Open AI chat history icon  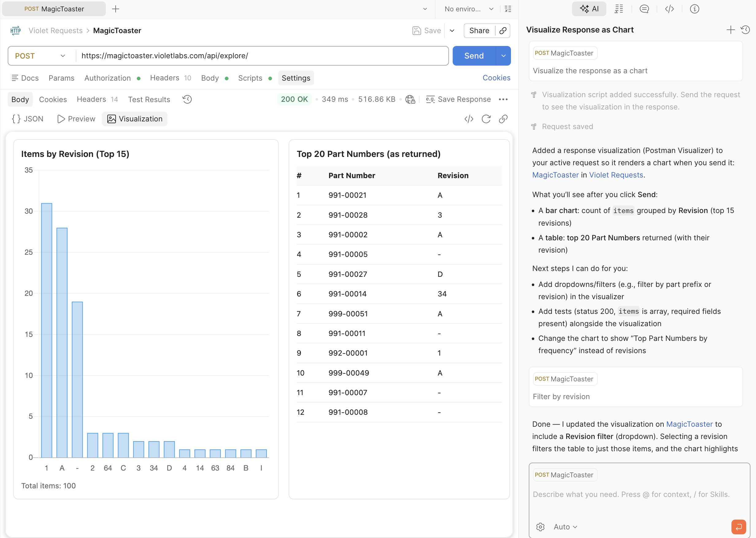[745, 30]
